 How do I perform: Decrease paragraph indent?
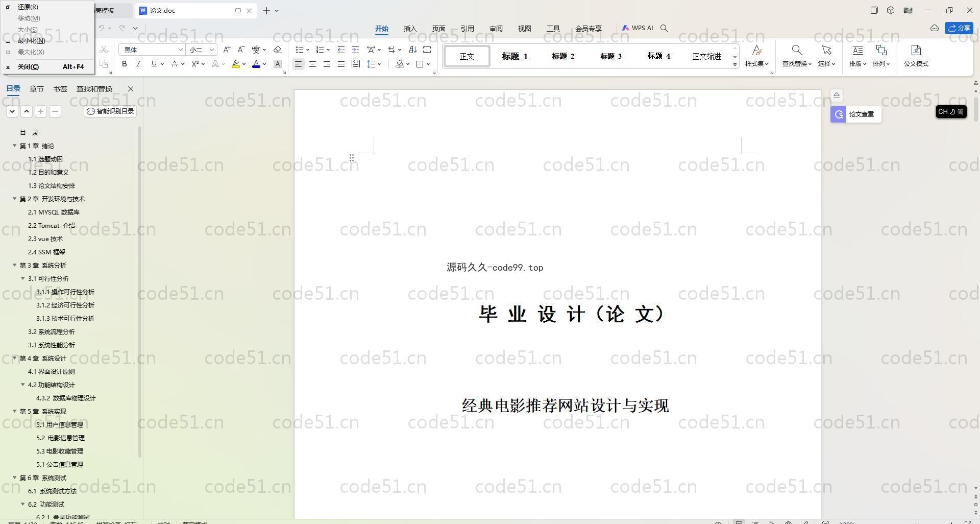point(341,50)
